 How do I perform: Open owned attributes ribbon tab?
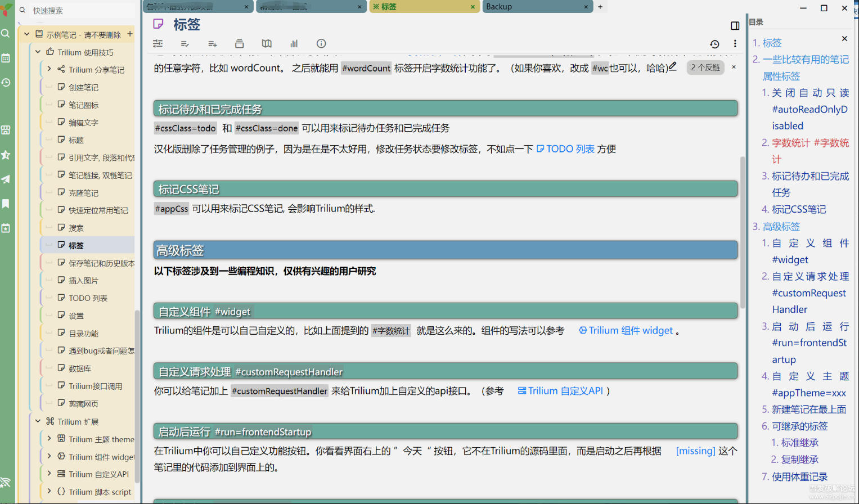(x=185, y=43)
